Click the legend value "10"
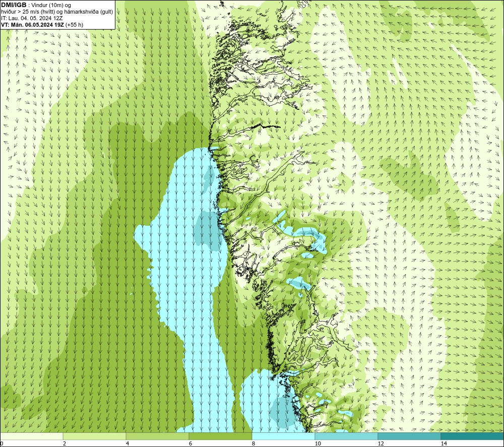The width and height of the screenshot is (504, 447). [318, 443]
